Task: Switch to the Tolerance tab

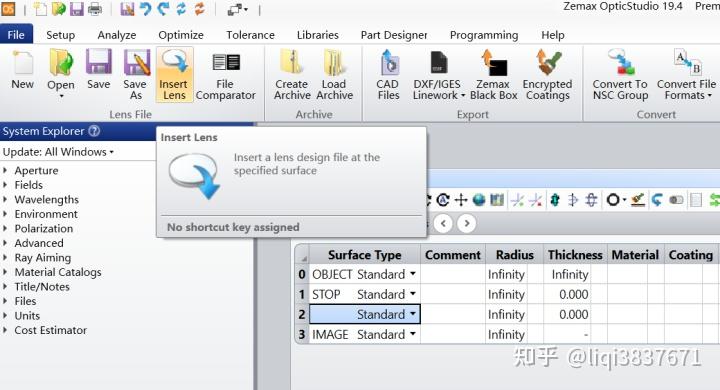Action: (x=250, y=35)
